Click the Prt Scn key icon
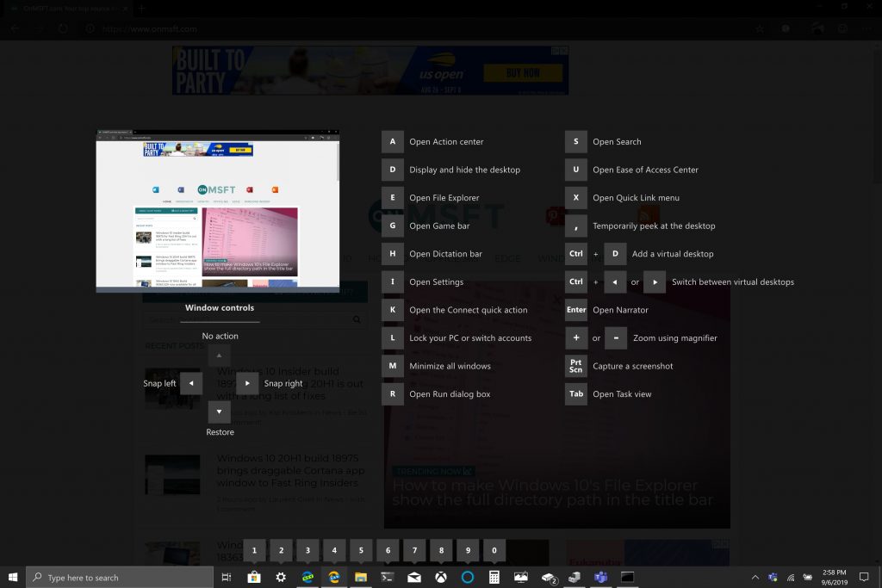 coord(576,366)
